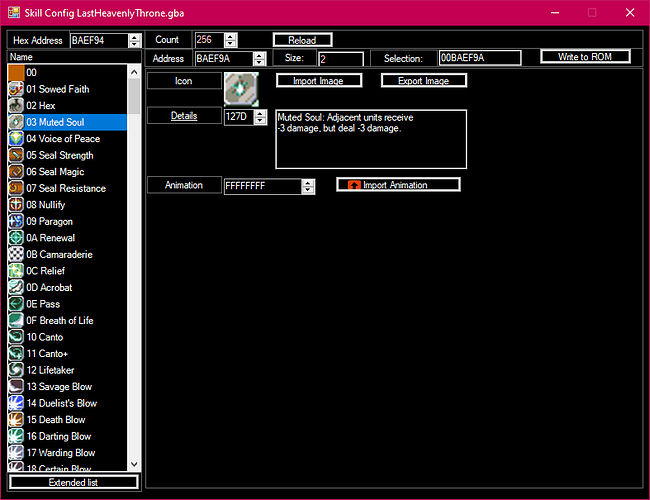Click the Muted Soul icon preview

point(241,88)
